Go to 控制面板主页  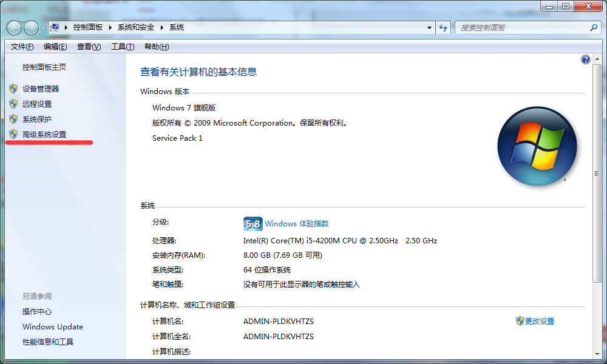pos(44,67)
